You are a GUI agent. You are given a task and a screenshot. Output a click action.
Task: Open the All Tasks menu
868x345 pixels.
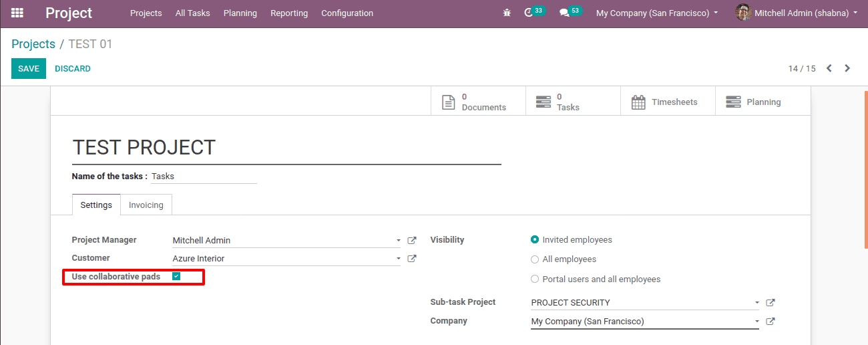coord(192,13)
